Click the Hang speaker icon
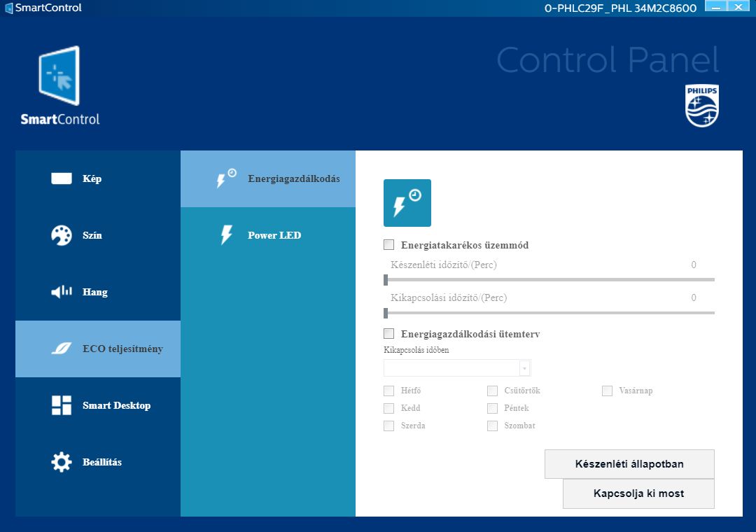The height and width of the screenshot is (532, 756). [x=61, y=291]
